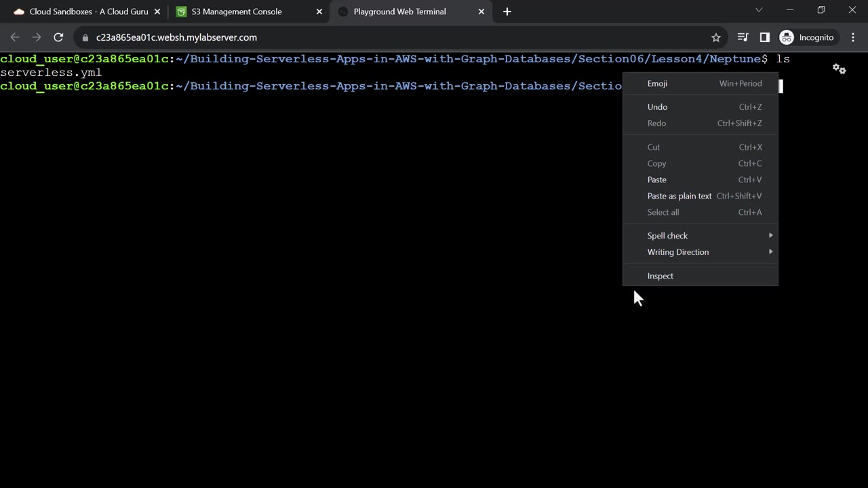Select Playground Web Terminal tab

[x=410, y=12]
